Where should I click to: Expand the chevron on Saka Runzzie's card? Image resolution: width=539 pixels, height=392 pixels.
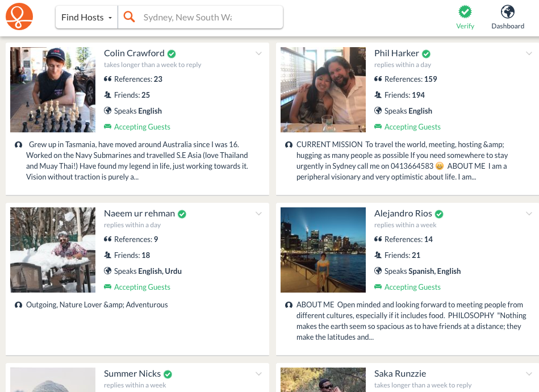(x=529, y=374)
